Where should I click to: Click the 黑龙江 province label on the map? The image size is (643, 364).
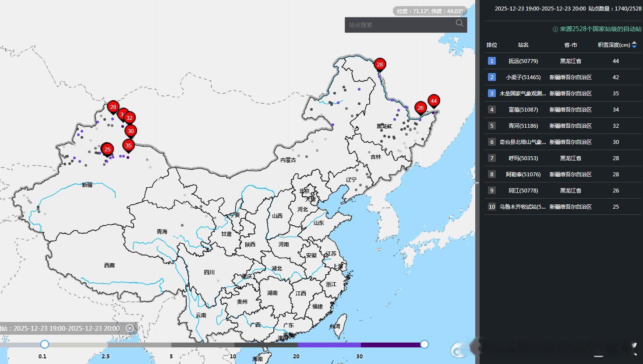(385, 126)
